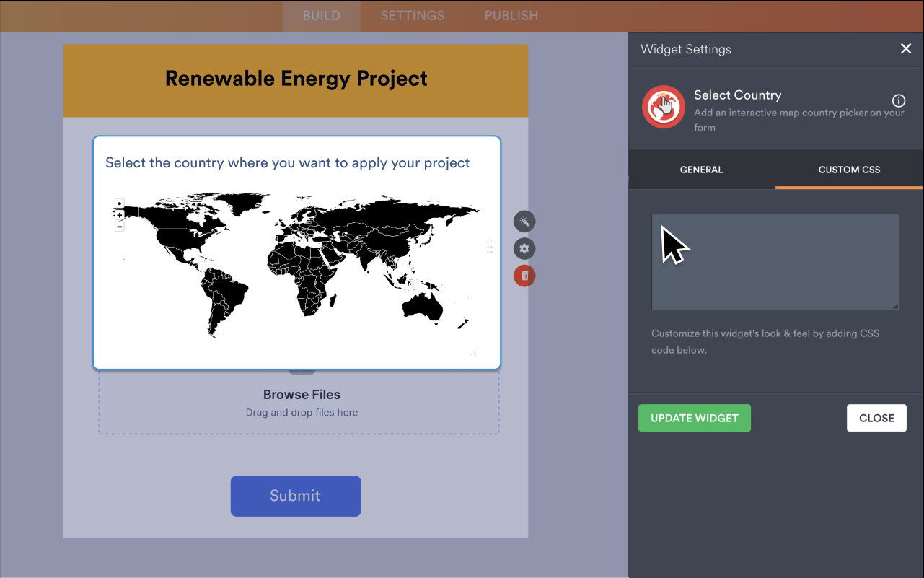Click the Submit button on the form
Viewport: 924px width, 578px height.
(x=296, y=496)
